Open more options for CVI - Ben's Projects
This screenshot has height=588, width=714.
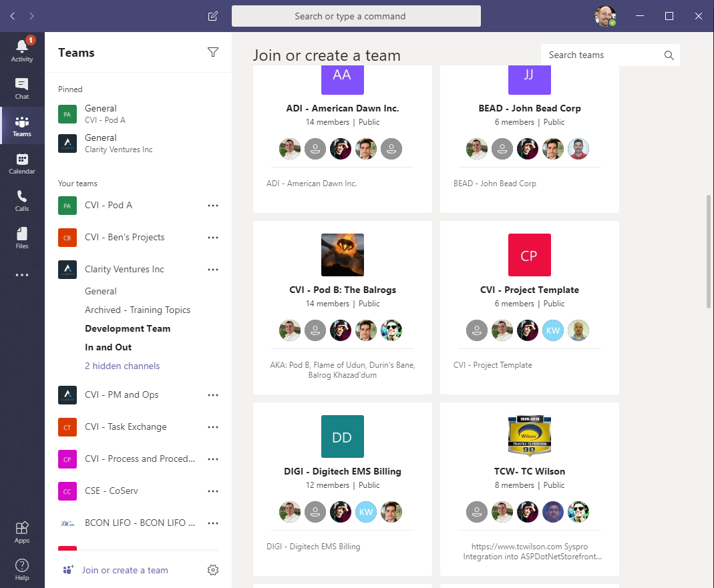tap(212, 238)
